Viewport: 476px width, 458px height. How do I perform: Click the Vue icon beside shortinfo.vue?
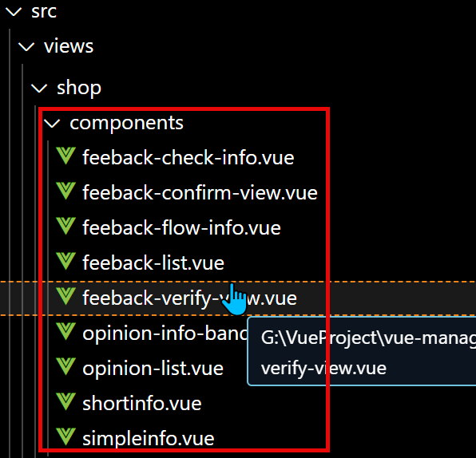[65, 402]
